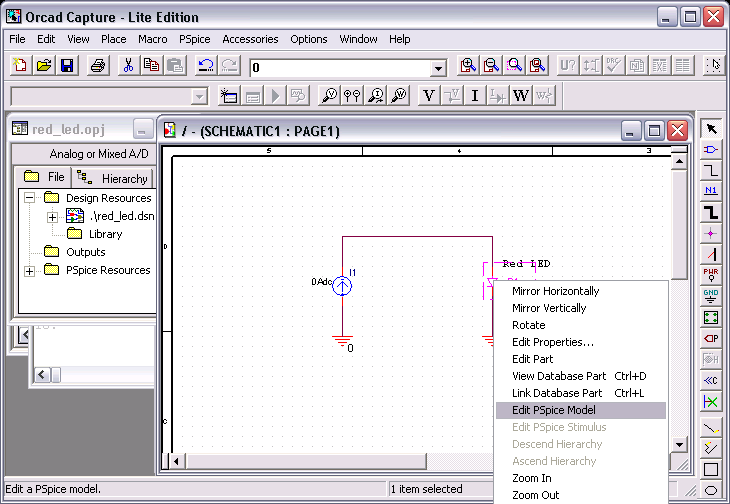Viewport: 730px width, 504px height.
Task: Choose Mirror Horizontally in context menu
Action: coord(581,291)
